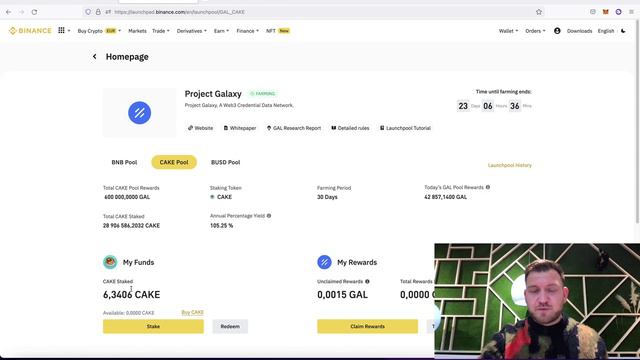Switch to the BNB Pool tab
This screenshot has width=640, height=360.
(x=124, y=162)
